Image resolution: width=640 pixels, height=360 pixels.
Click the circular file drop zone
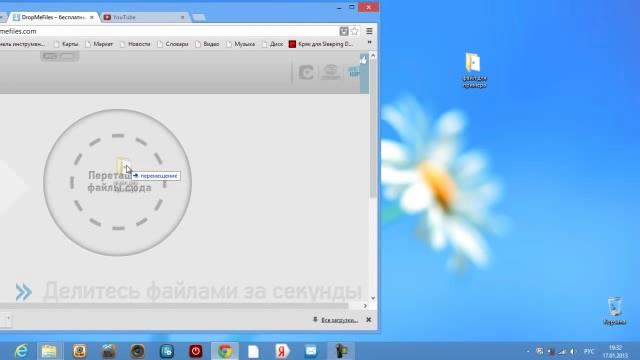pos(118,182)
